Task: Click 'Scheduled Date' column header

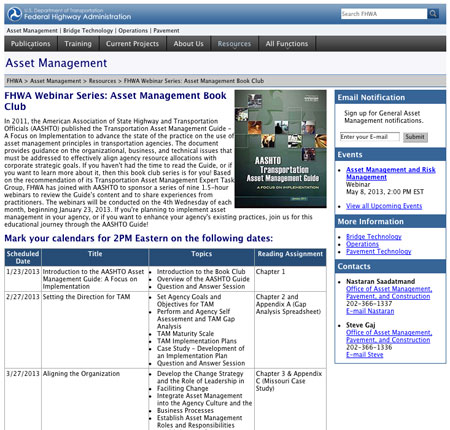Action: [x=23, y=257]
